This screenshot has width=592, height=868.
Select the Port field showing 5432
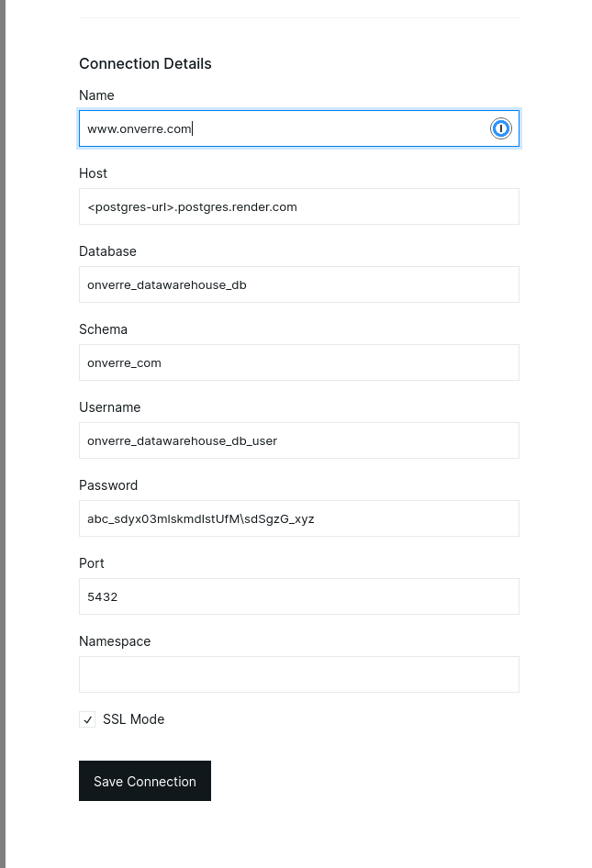298,596
